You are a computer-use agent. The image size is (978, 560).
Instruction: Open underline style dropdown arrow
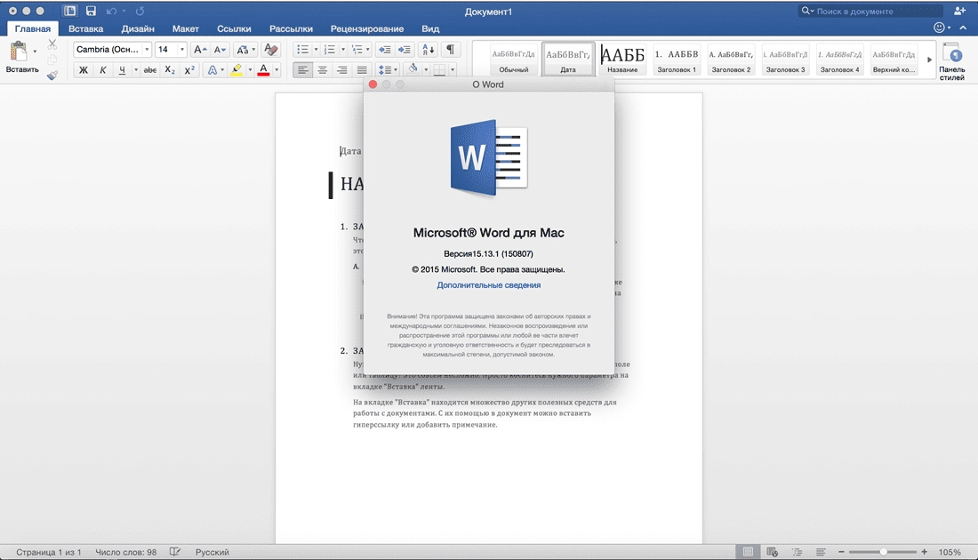click(135, 70)
